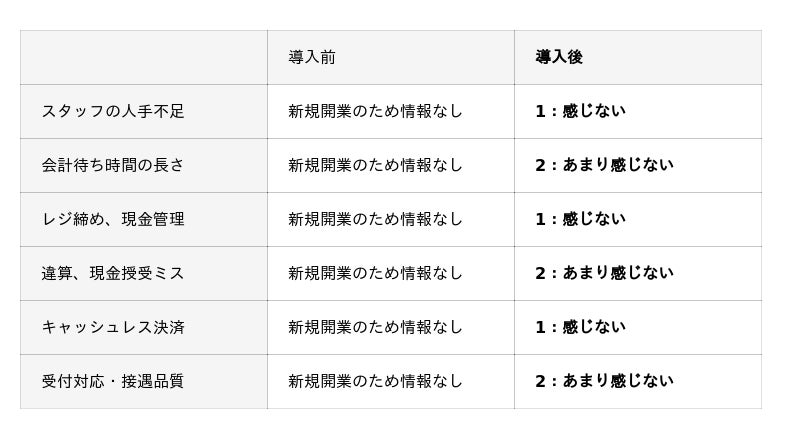Click the 導入後 column header
Image resolution: width=800 pixels, height=439 pixels.
click(559, 57)
